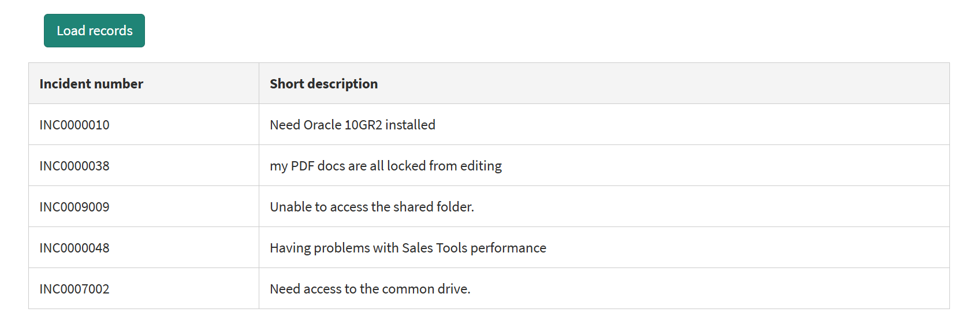This screenshot has width=980, height=327.
Task: Select 'Unable to access the shared folder' text
Action: coord(371,207)
